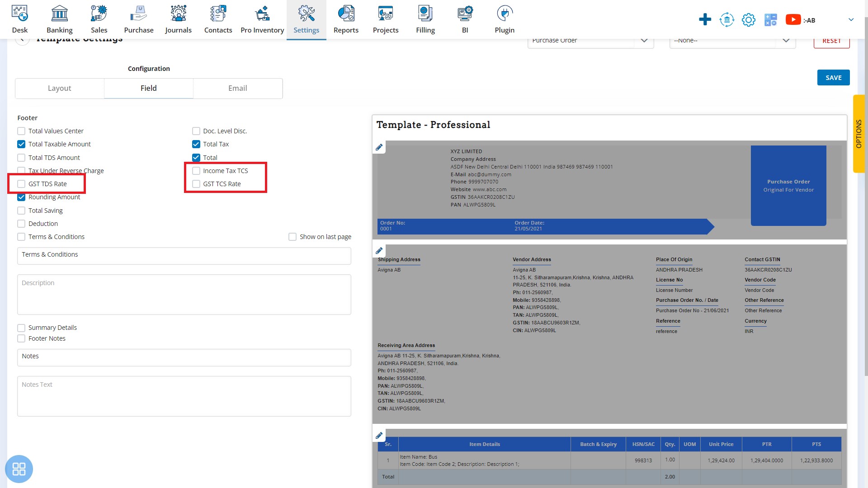Click the blue plus quick-add icon
The width and height of the screenshot is (868, 488).
click(705, 20)
